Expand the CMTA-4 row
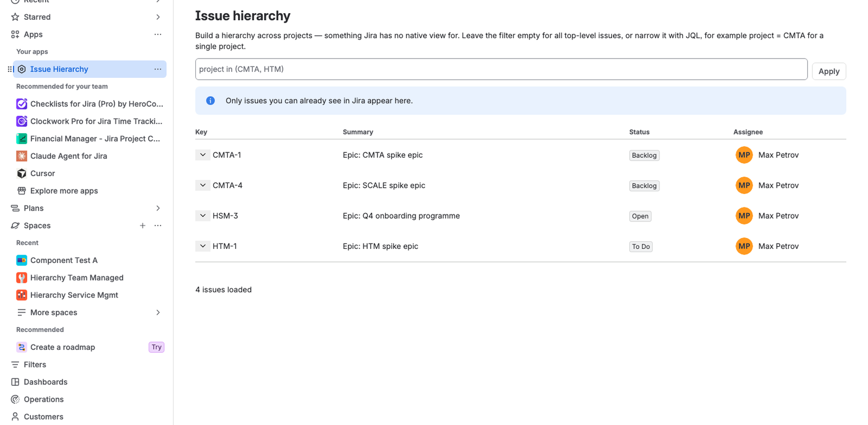 (203, 185)
